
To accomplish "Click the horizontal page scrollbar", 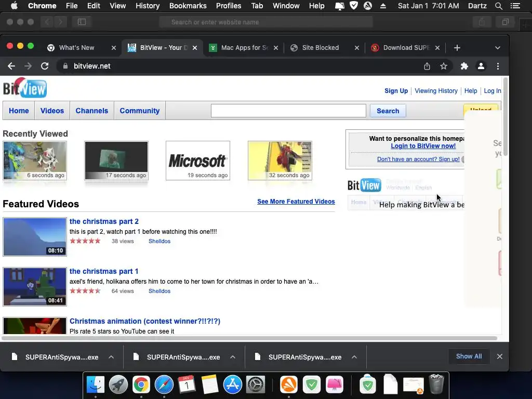I will coord(249,338).
